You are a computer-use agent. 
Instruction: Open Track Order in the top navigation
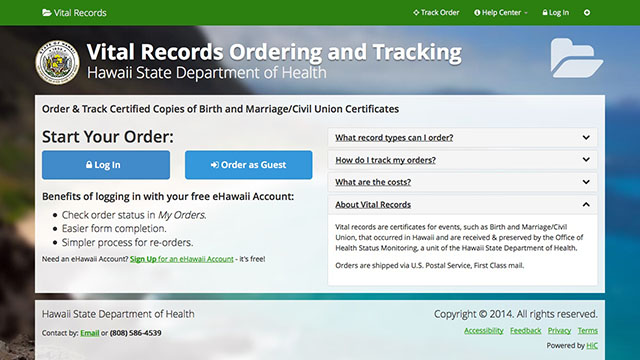coord(436,13)
